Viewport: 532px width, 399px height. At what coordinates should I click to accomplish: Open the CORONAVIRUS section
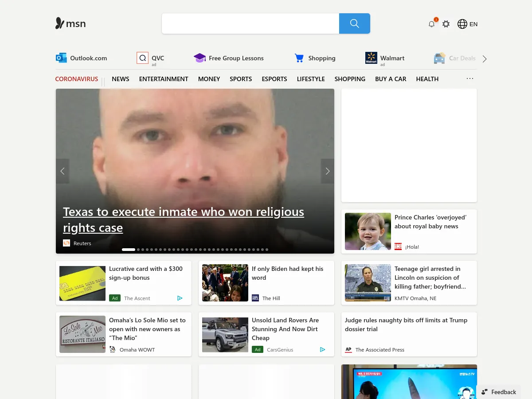tap(77, 79)
